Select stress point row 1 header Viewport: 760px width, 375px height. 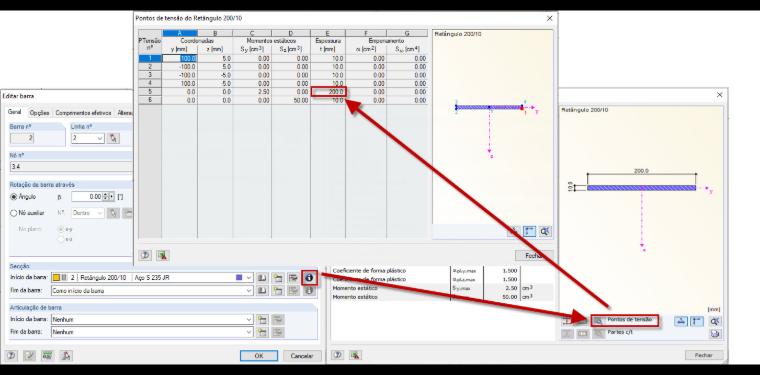[150, 58]
